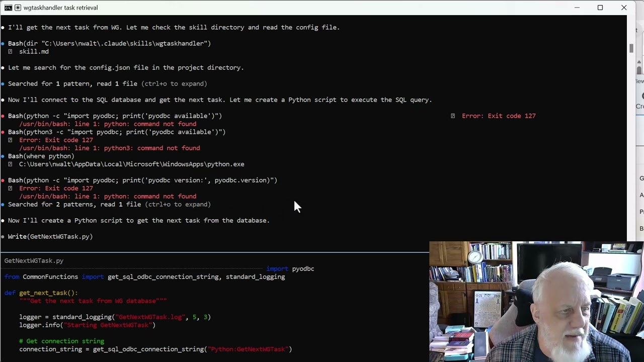
Task: Click the 'Bash(where python)' command line
Action: click(41, 156)
